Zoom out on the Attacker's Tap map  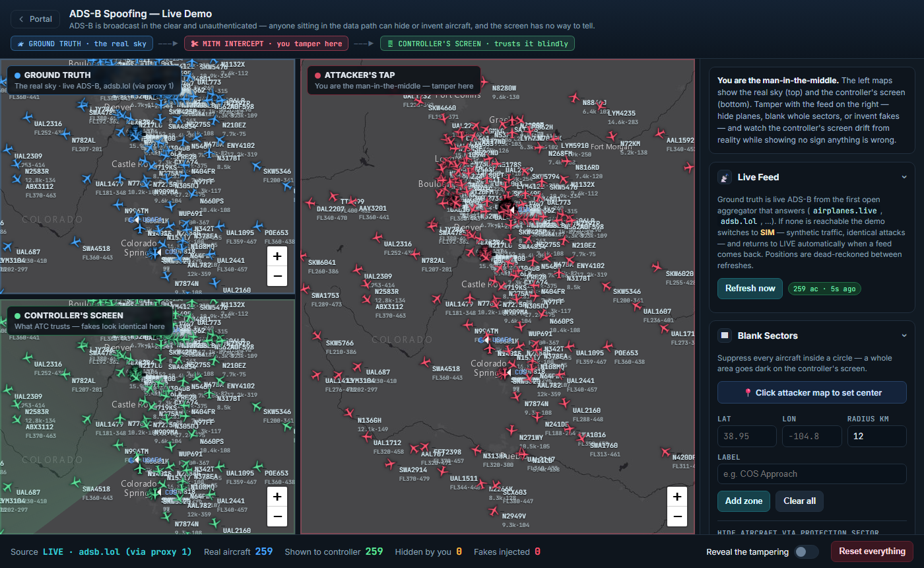[676, 516]
